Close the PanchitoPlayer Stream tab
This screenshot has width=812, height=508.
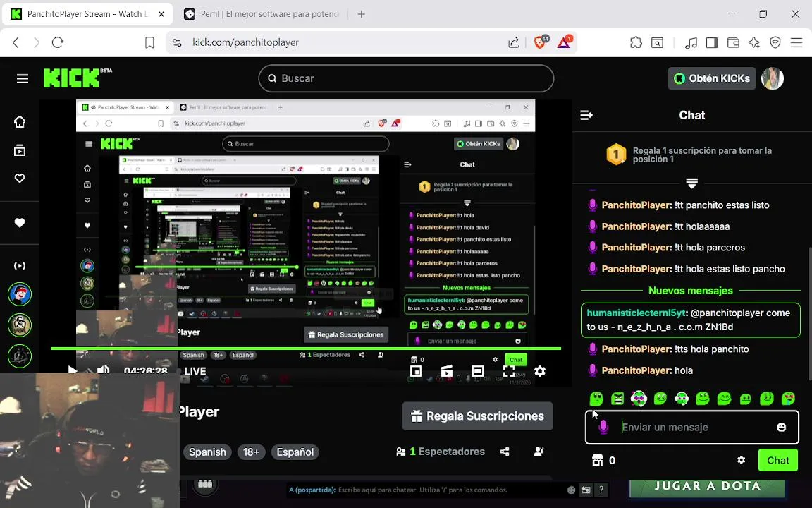click(161, 14)
